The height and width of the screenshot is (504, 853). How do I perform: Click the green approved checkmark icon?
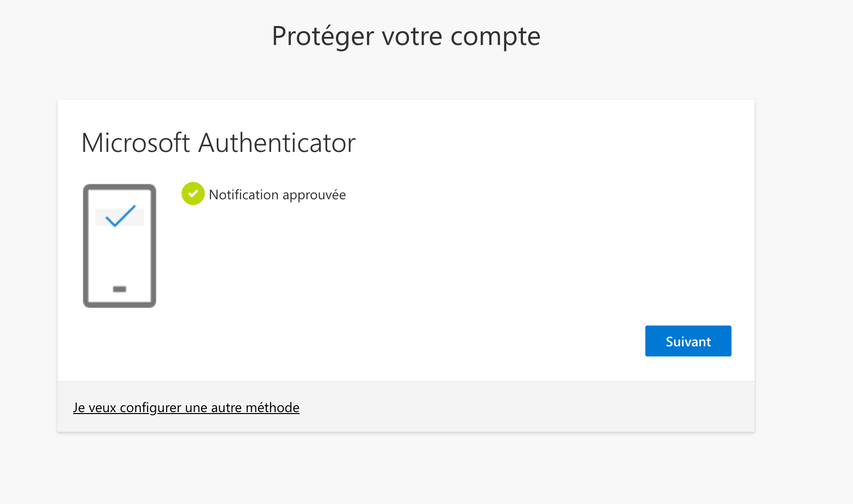(193, 193)
